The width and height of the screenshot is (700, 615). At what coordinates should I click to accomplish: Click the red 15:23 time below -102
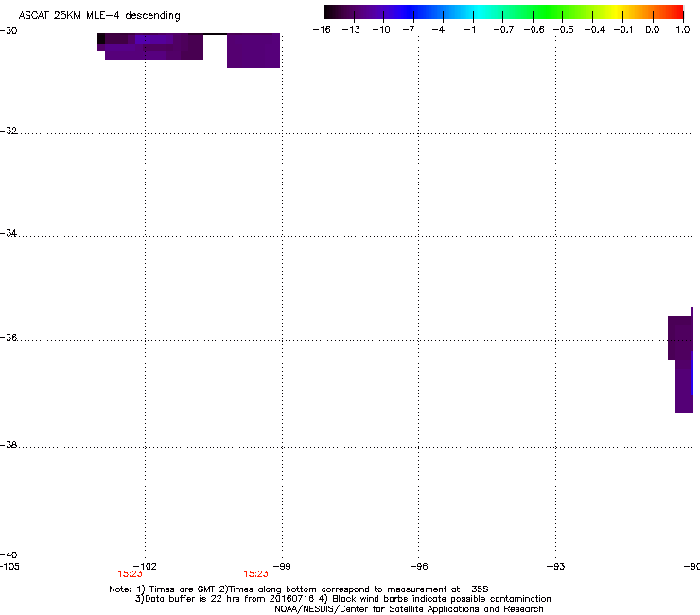[x=130, y=574]
